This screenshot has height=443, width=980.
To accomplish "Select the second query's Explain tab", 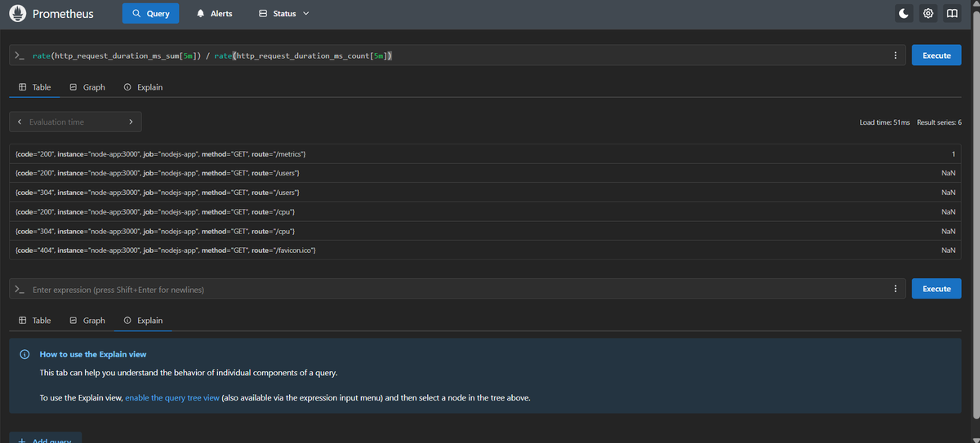I will coord(143,321).
